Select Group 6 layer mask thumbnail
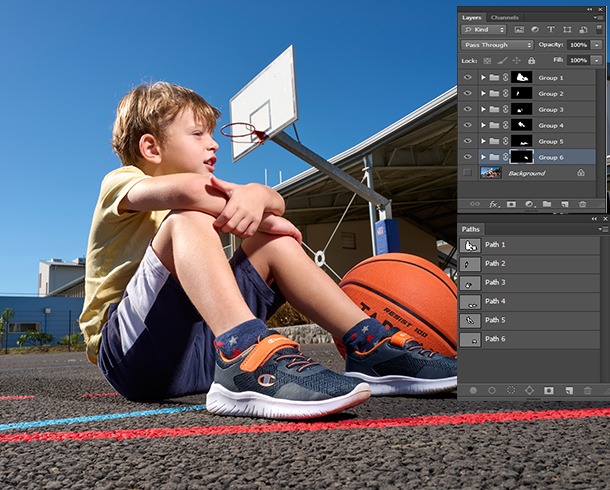610x490 pixels. [521, 157]
